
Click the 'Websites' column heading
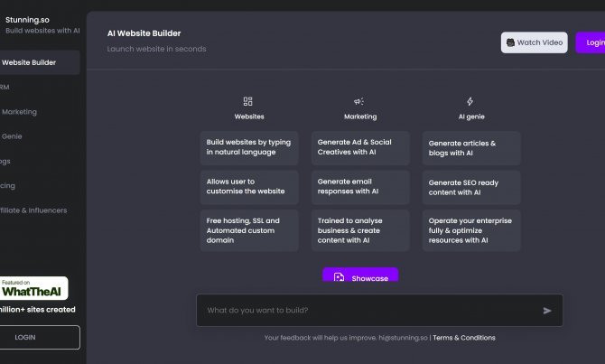[249, 117]
